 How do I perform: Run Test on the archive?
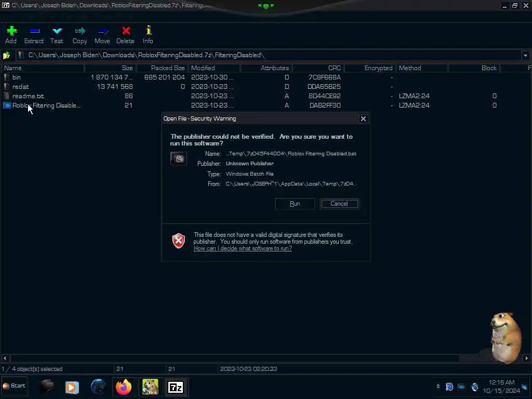pyautogui.click(x=57, y=35)
